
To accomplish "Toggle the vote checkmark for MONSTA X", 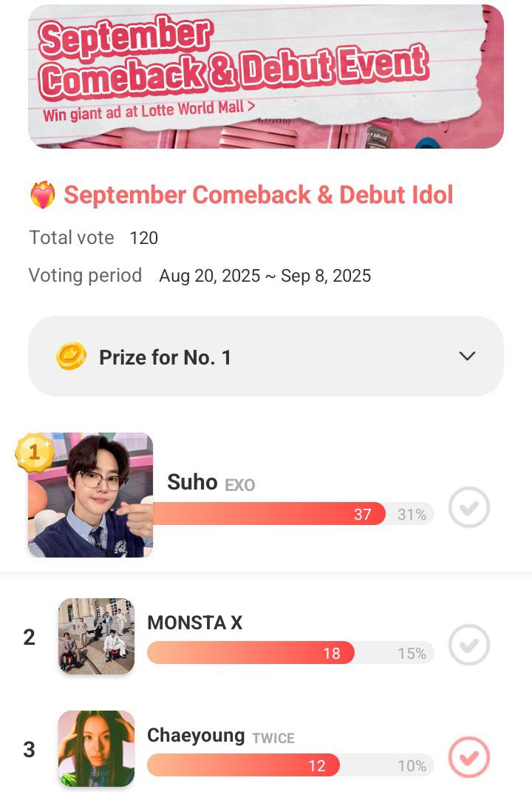I will pos(469,645).
